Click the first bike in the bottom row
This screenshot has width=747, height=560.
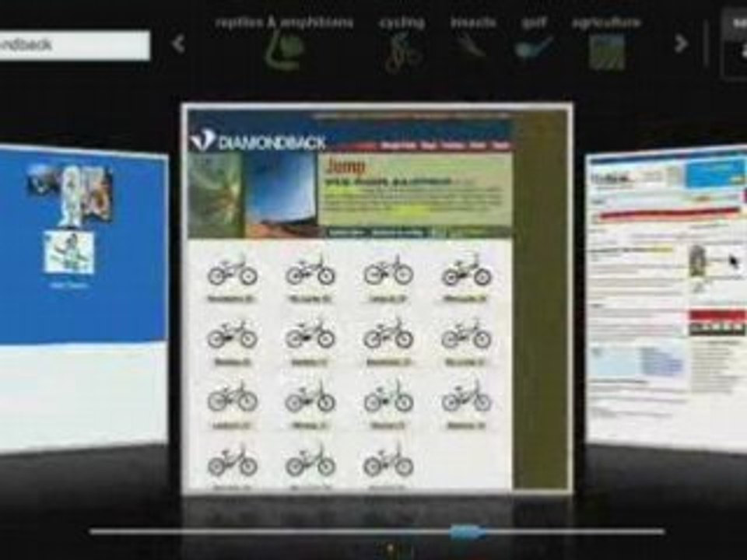point(232,461)
